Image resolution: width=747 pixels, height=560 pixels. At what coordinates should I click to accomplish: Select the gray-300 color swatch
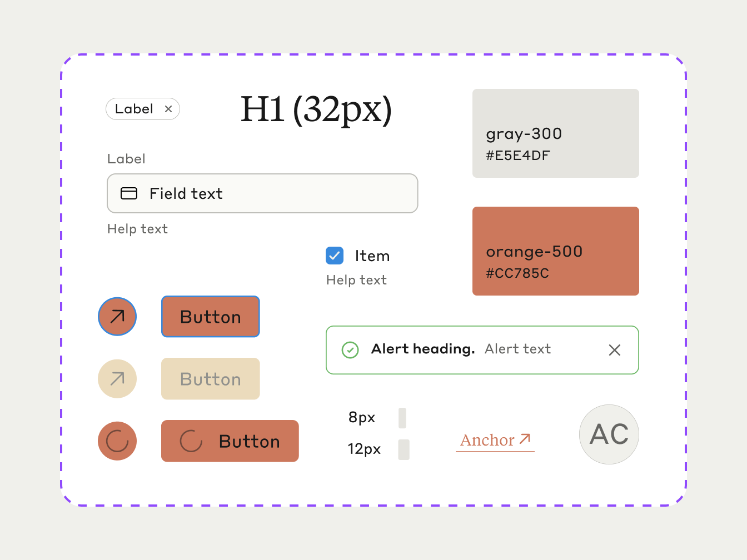[556, 133]
